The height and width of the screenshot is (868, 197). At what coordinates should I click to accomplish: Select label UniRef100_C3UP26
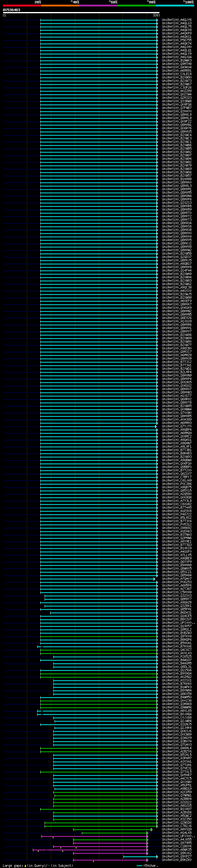[176, 88]
